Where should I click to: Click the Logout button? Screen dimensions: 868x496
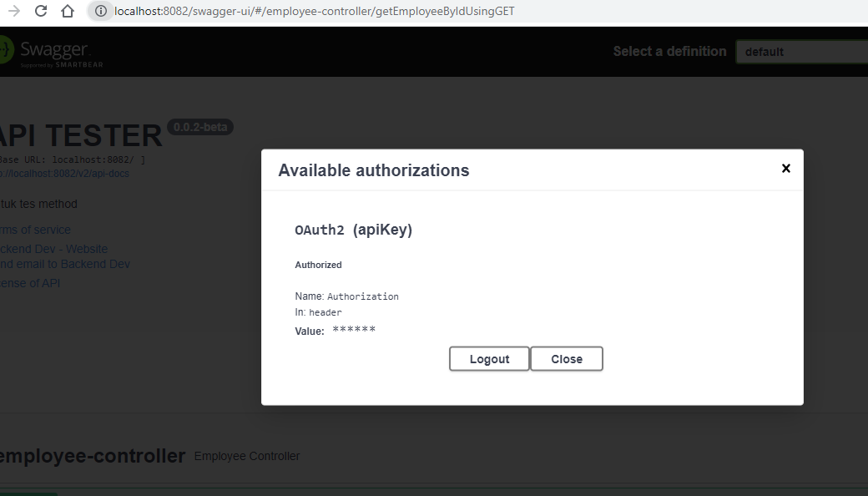(489, 359)
